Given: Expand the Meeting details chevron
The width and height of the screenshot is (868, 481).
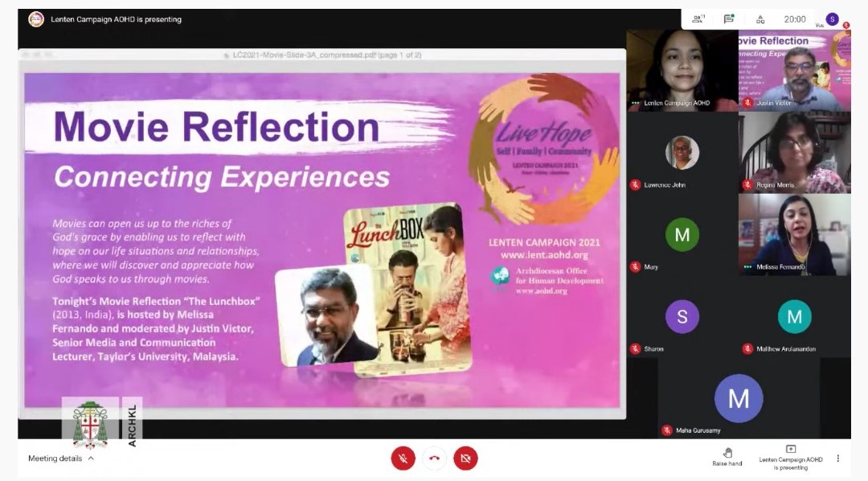Looking at the screenshot, I should coord(91,458).
